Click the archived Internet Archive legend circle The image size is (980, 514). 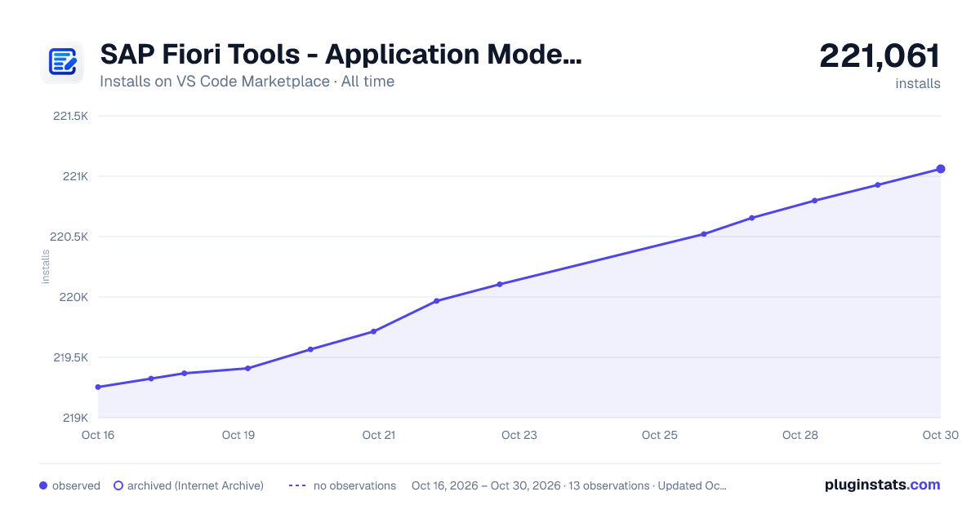(x=118, y=485)
